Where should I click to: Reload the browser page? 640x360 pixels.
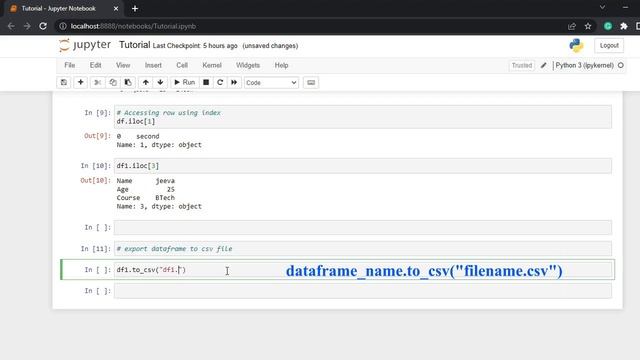tap(43, 26)
